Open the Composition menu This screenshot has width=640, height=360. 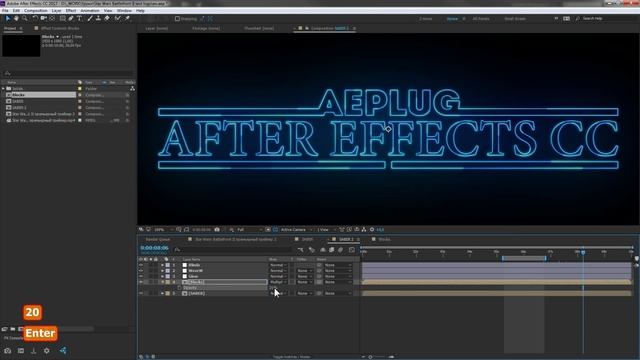[36, 11]
